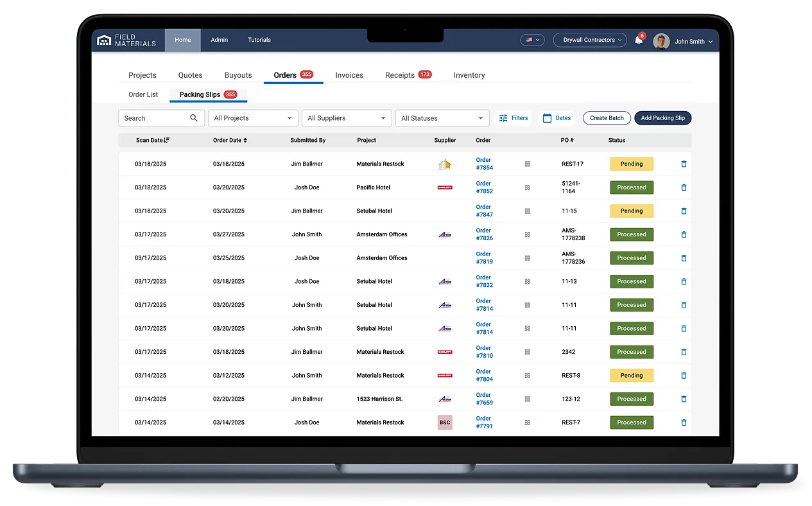This screenshot has height=506, width=812.
Task: Switch to the Buyouts tab
Action: [238, 75]
